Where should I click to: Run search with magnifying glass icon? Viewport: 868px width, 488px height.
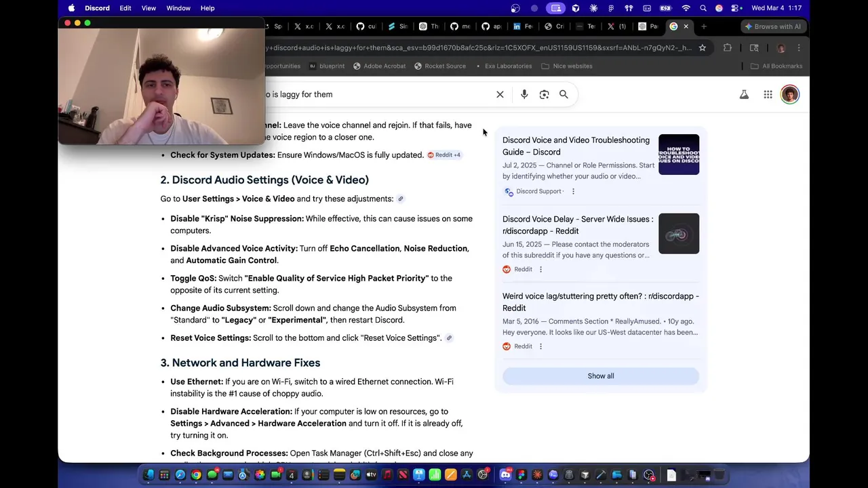(x=564, y=95)
